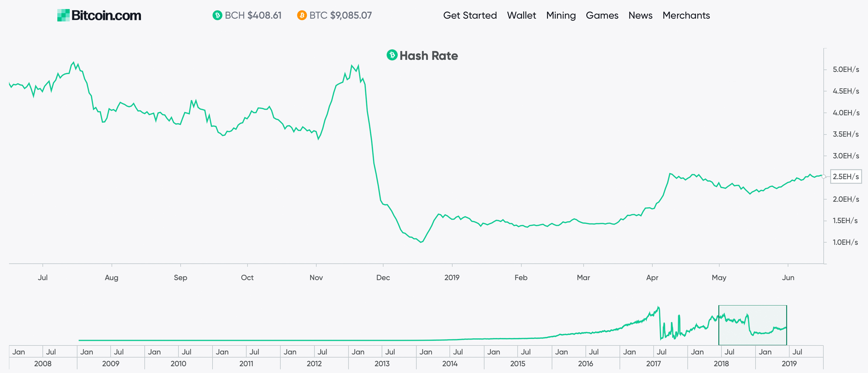
Task: Click the Bitcoin.com logo
Action: tap(99, 15)
